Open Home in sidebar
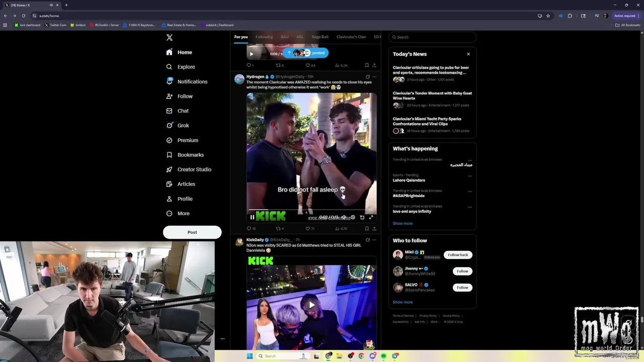Viewport: 644px width, 362px height. [x=179, y=52]
